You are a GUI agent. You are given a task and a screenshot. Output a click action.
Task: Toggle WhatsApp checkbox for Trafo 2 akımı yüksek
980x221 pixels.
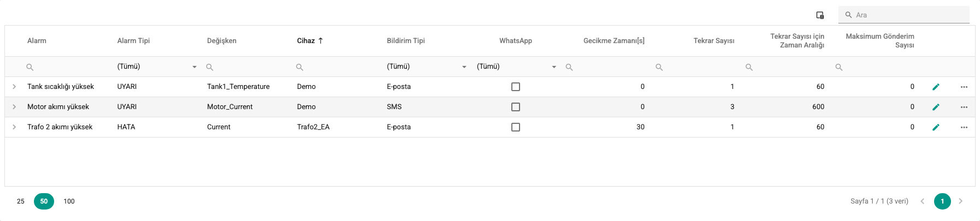click(x=516, y=127)
